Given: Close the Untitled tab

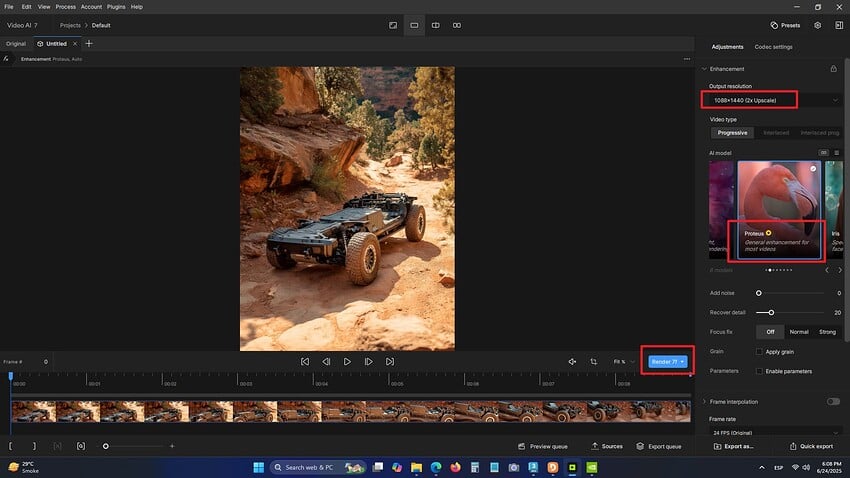Looking at the screenshot, I should (75, 44).
